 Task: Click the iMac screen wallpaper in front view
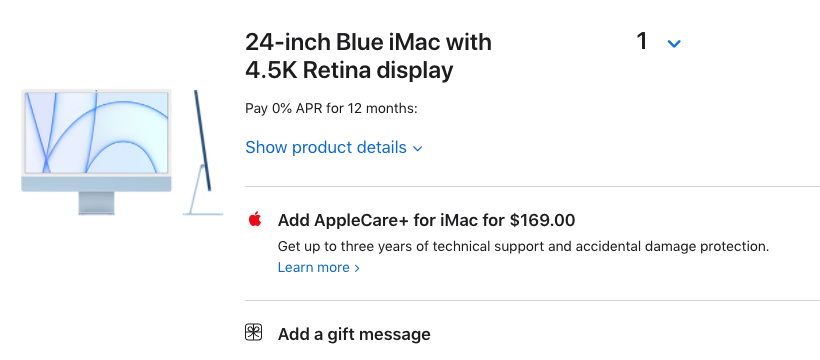pos(96,132)
